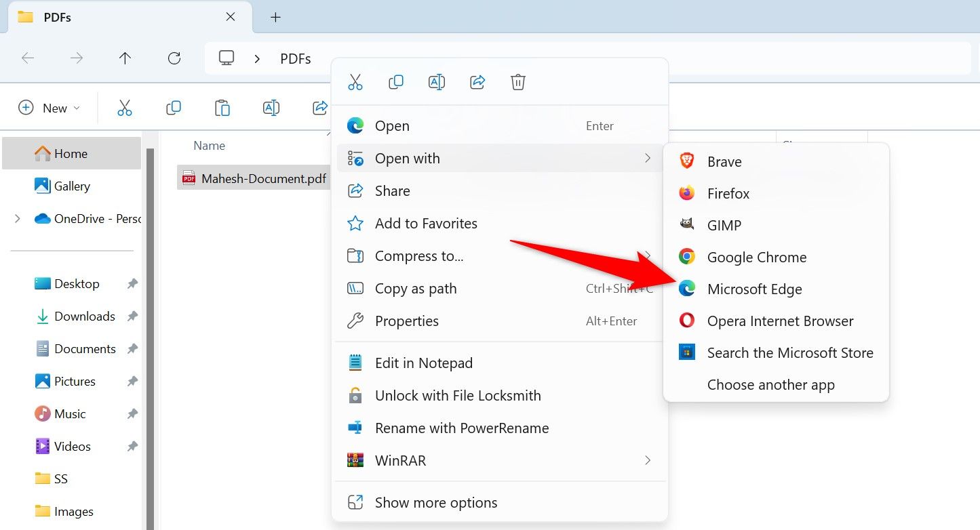Image resolution: width=980 pixels, height=530 pixels.
Task: Expand the OneDrive - Personal tree item
Action: coord(16,218)
